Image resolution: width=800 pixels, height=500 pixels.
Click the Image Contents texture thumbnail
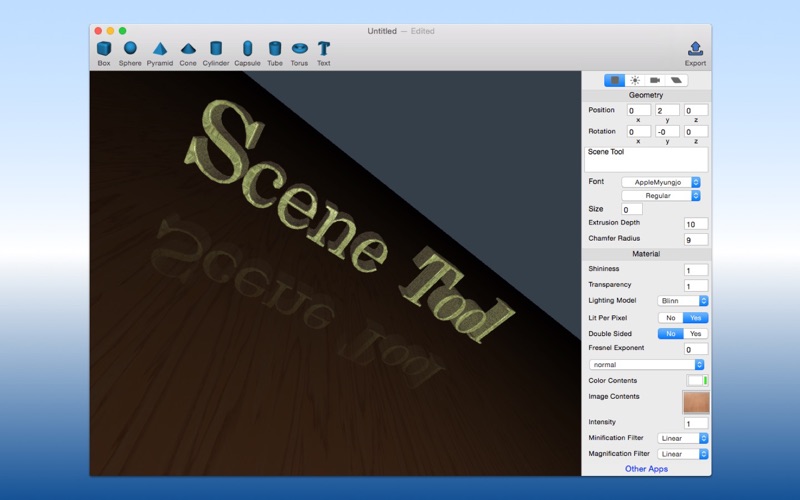tap(696, 402)
